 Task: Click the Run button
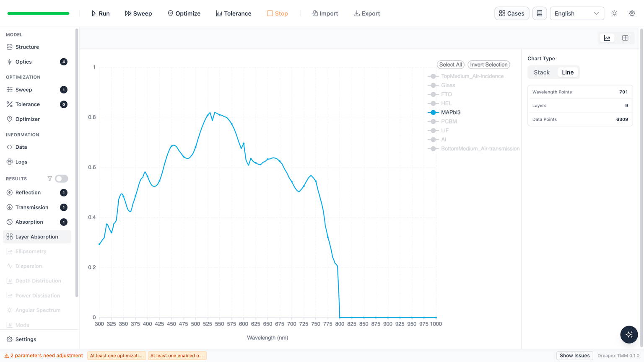101,13
